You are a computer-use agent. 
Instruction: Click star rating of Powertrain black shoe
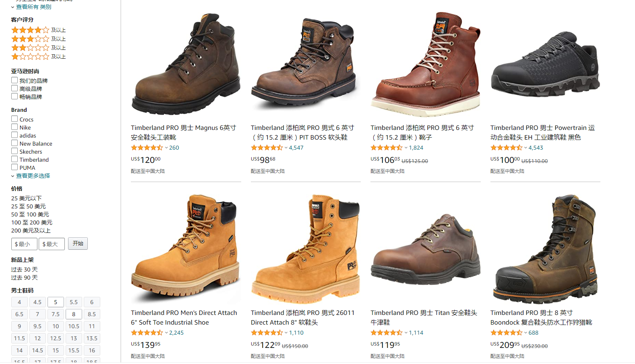[x=506, y=148]
